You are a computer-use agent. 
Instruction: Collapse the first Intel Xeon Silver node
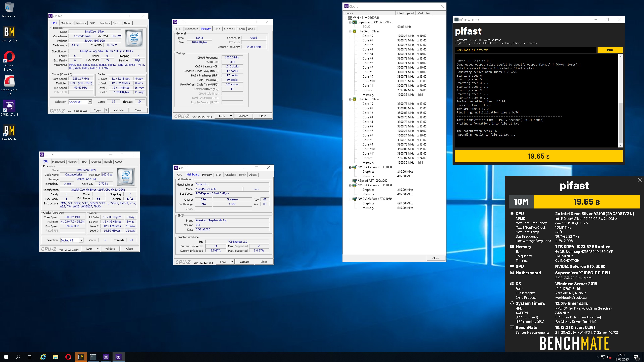350,32
